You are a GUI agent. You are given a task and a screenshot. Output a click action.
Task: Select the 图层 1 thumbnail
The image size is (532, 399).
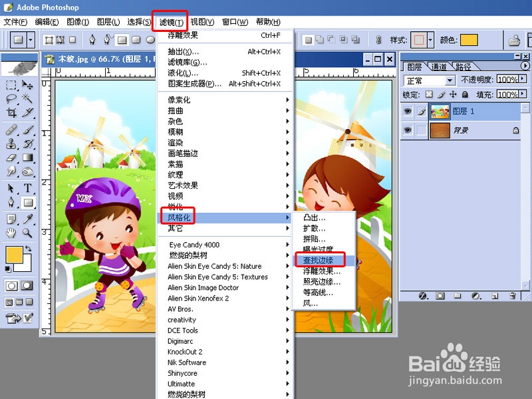tap(440, 111)
